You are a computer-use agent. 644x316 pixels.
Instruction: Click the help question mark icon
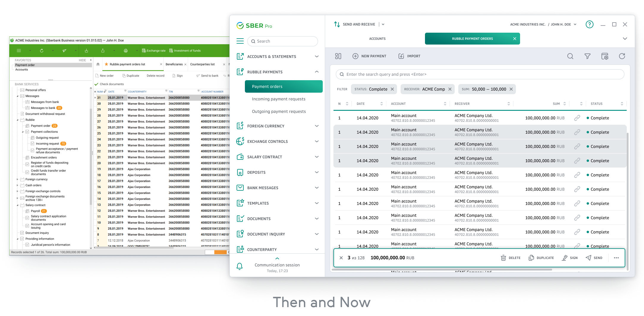589,24
